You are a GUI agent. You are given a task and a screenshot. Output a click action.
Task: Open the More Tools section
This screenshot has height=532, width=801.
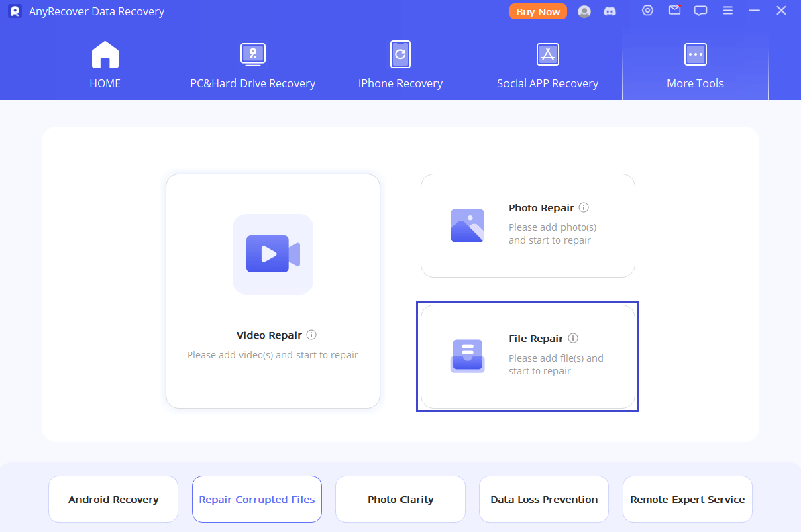point(695,65)
